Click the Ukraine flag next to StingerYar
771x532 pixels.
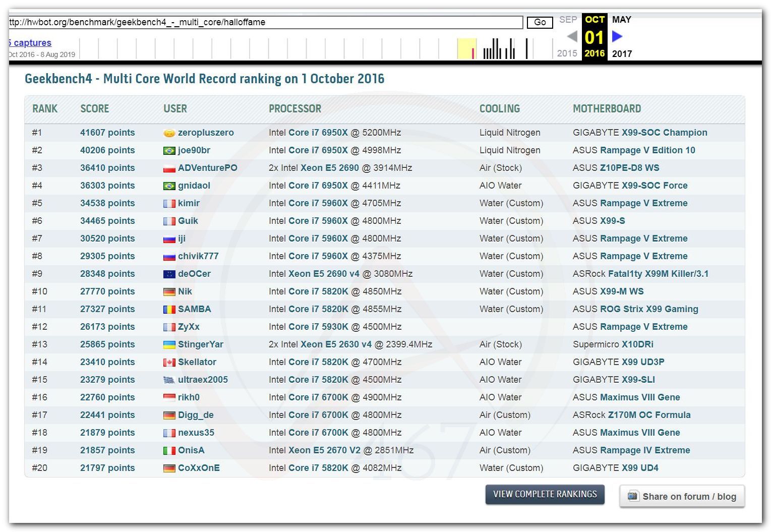pyautogui.click(x=169, y=345)
